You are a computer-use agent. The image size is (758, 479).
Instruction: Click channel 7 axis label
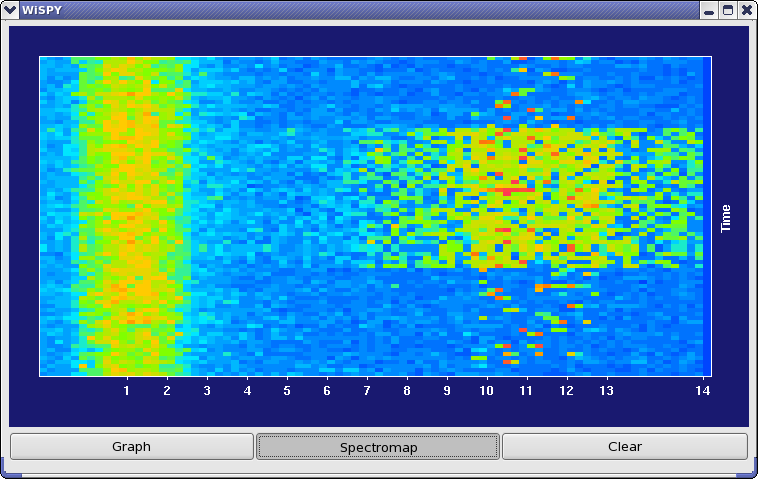(367, 391)
